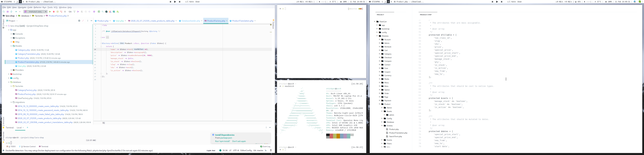
Task: Open Settings with the purple gear icon
Action: (x=94, y=12)
